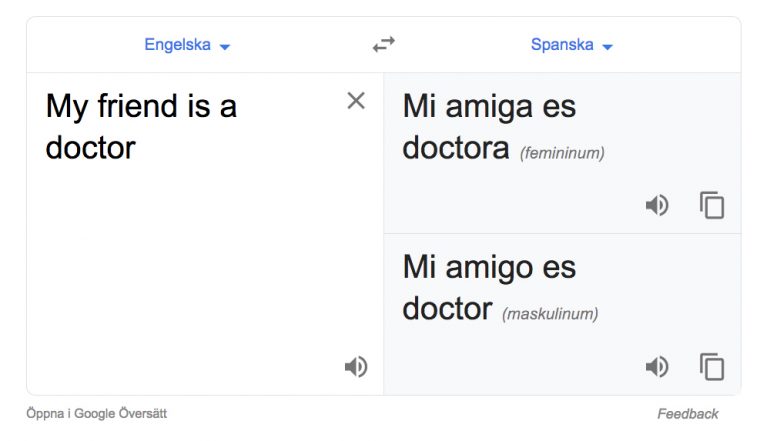This screenshot has height=441, width=760.
Task: Send feedback via the Feedback link
Action: coord(688,414)
